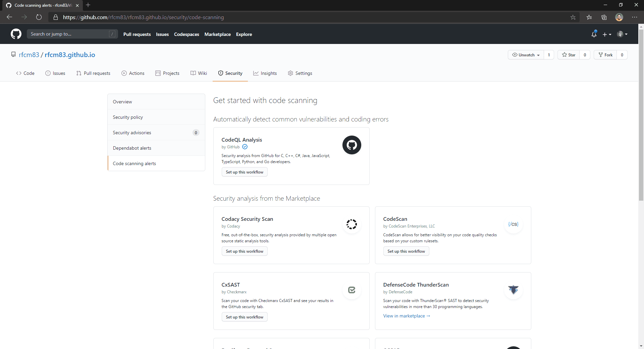Bookmark this page with the star icon
The width and height of the screenshot is (644, 349).
(x=573, y=17)
